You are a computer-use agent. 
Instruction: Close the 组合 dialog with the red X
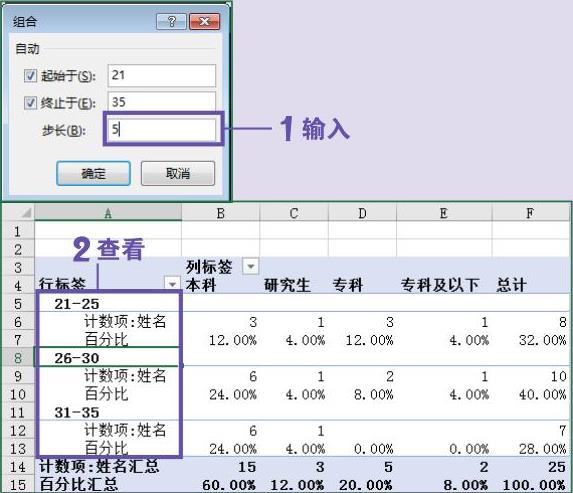click(205, 22)
